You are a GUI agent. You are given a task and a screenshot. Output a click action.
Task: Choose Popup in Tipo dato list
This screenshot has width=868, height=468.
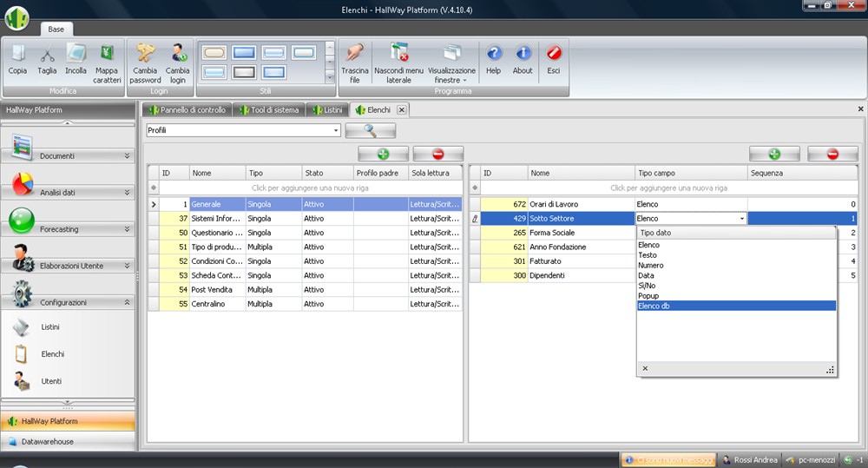[x=736, y=296]
